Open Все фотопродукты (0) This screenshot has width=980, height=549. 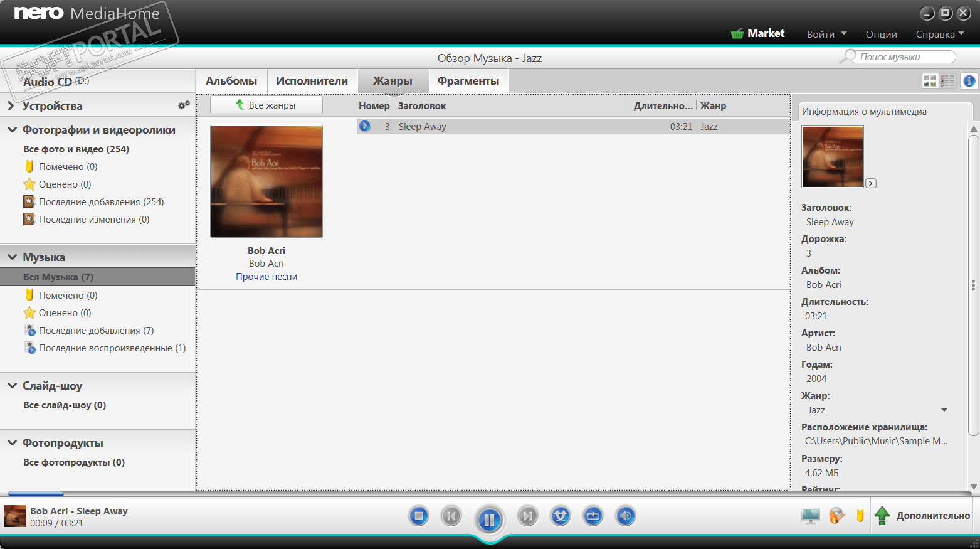click(x=74, y=462)
